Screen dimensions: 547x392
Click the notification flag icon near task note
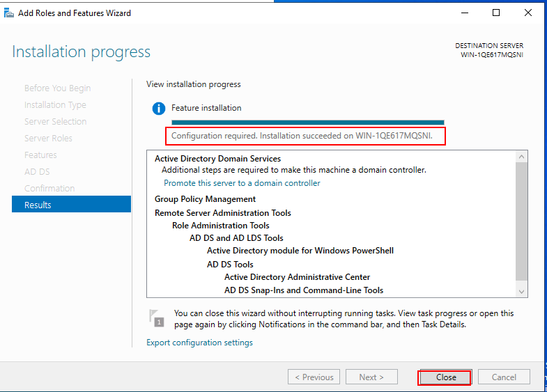tap(157, 317)
